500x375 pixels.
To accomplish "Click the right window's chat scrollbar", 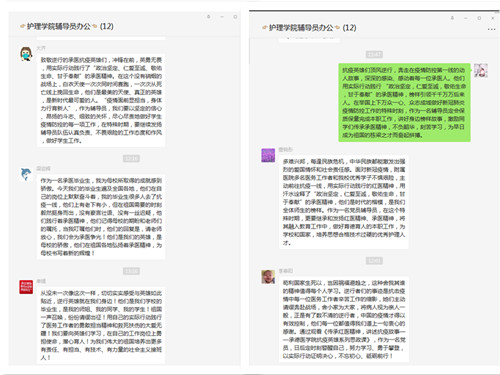I will (250, 50).
